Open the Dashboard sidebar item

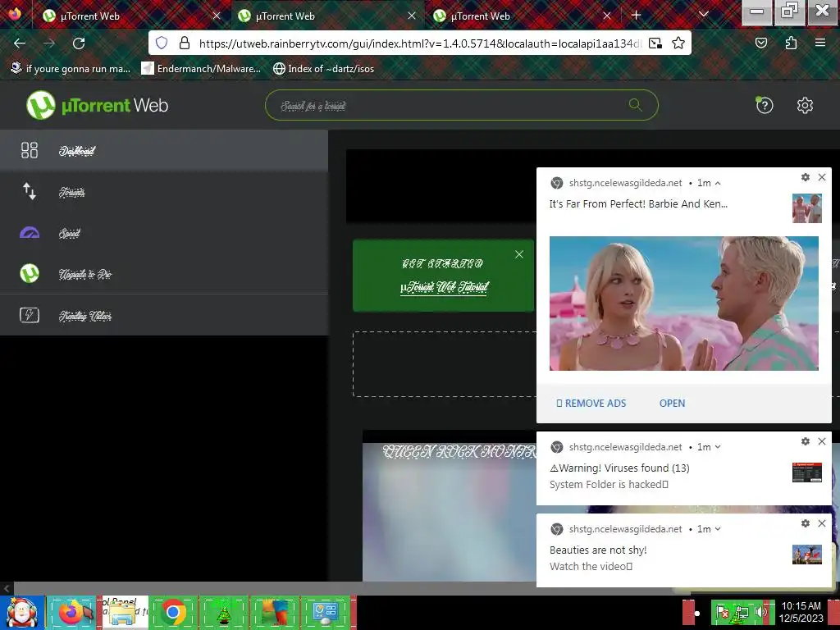coord(164,151)
